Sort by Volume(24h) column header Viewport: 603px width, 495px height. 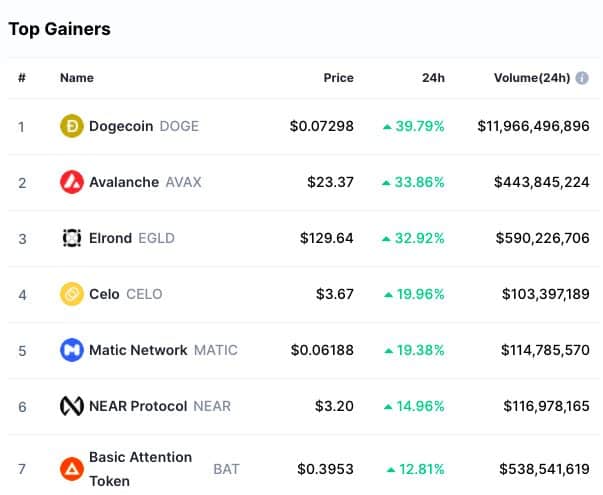pos(532,78)
